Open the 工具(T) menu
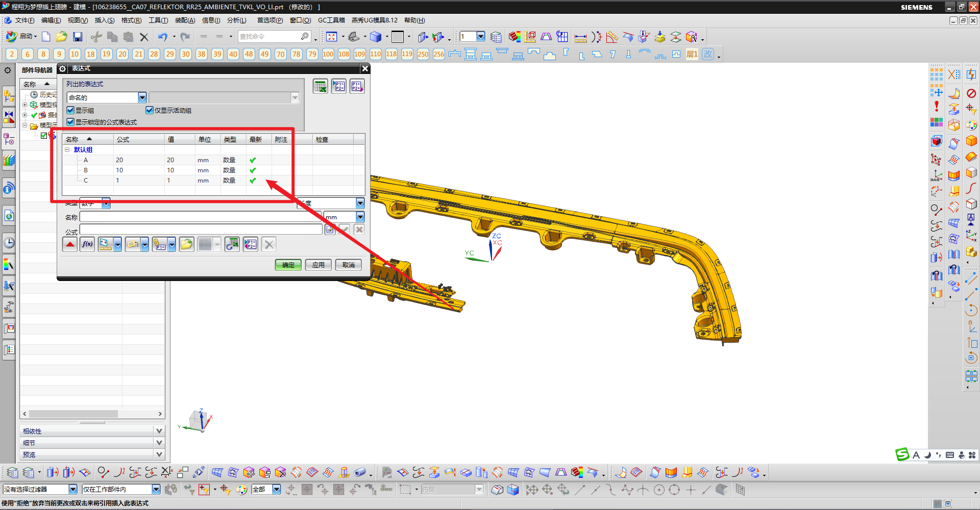This screenshot has width=980, height=510. coord(158,20)
